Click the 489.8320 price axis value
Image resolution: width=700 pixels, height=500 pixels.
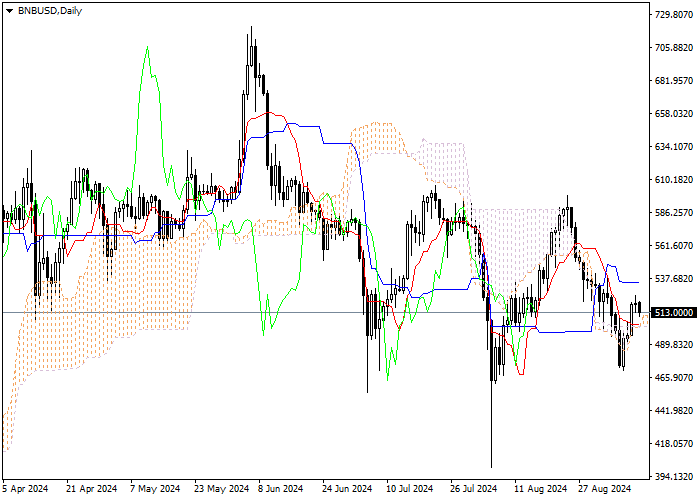[674, 345]
